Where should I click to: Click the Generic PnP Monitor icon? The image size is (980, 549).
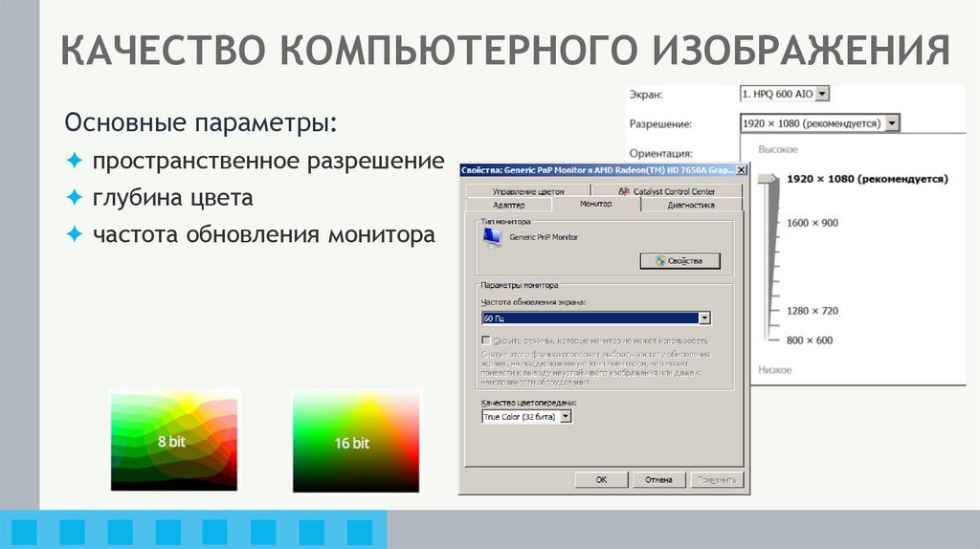tap(493, 238)
